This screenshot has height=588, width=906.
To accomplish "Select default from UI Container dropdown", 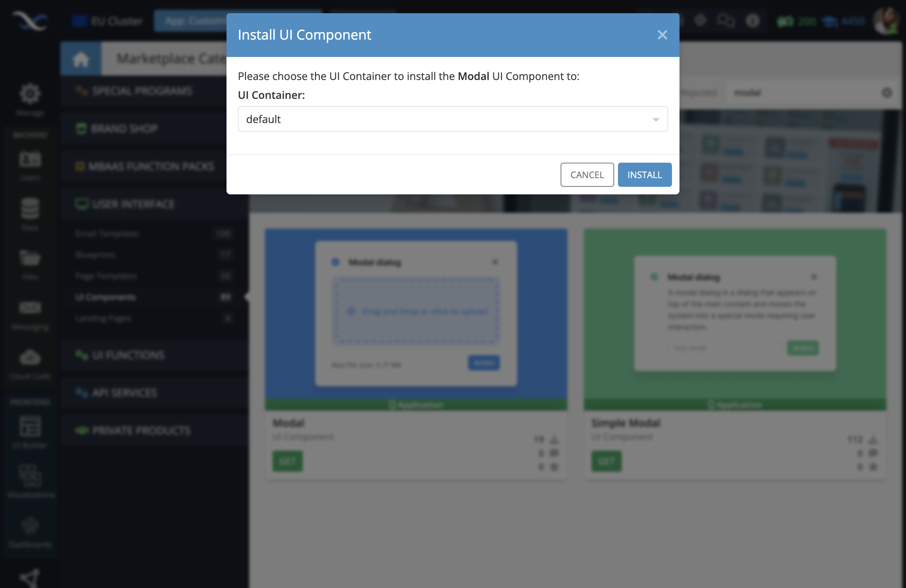I will (453, 119).
